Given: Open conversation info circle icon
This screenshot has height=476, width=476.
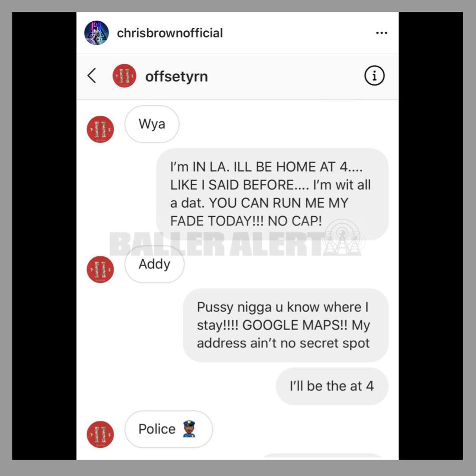Looking at the screenshot, I should point(374,76).
